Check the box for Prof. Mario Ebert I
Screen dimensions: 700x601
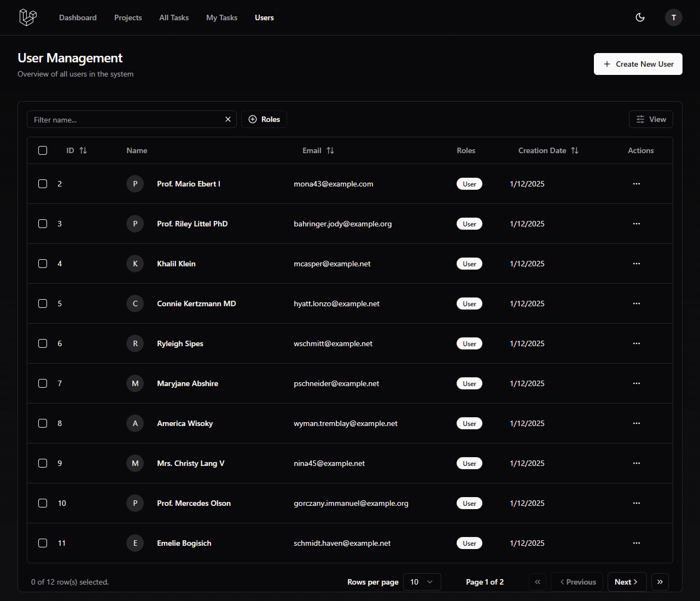coord(43,184)
